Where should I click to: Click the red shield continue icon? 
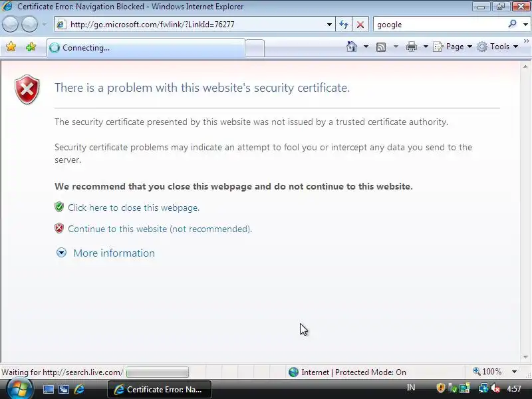(59, 228)
